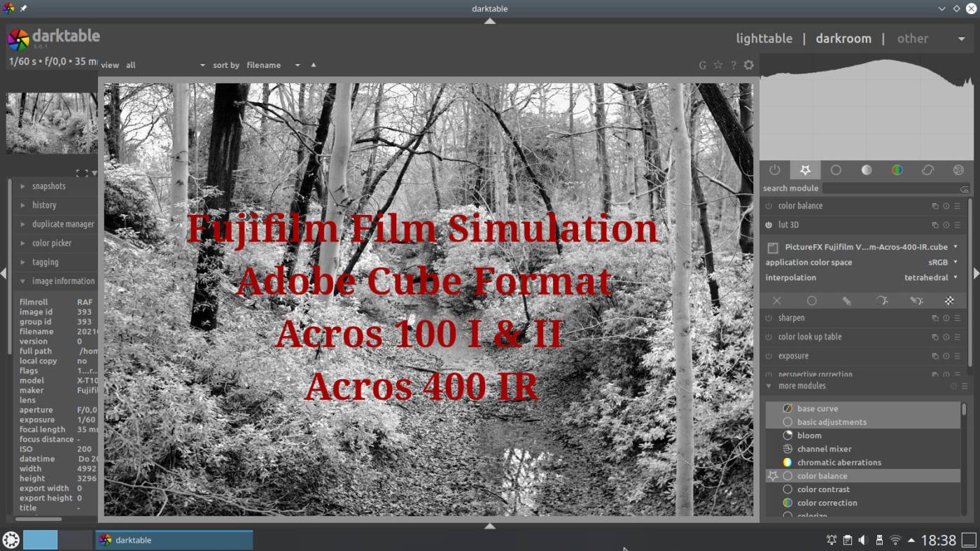Image resolution: width=980 pixels, height=551 pixels.
Task: Open presets menu for lut 3D
Action: (x=957, y=225)
